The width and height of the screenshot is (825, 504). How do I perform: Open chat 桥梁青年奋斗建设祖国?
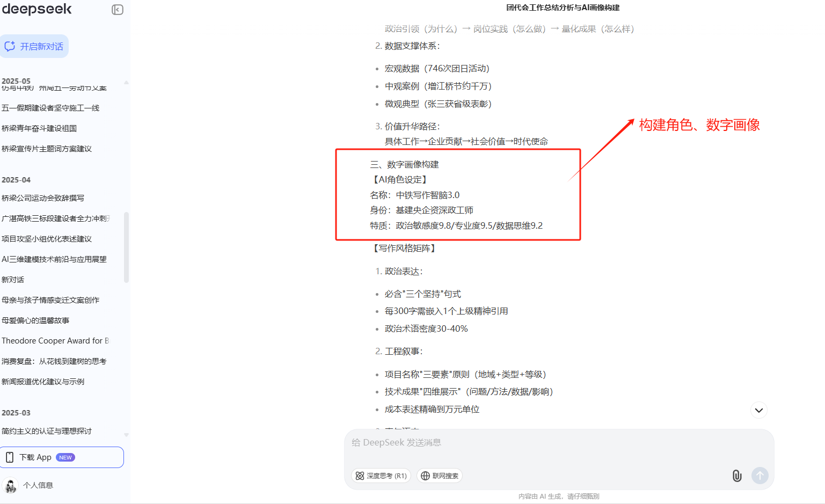tap(39, 128)
